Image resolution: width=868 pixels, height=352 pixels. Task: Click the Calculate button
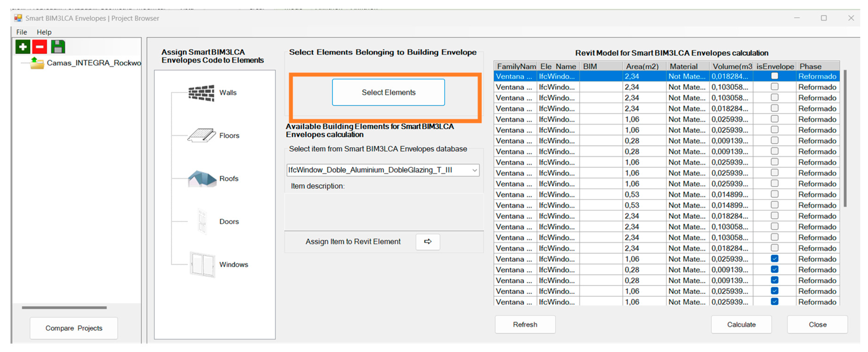tap(741, 324)
